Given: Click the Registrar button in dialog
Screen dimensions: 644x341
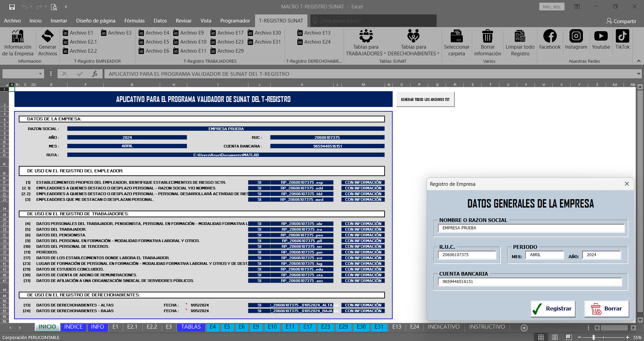Looking at the screenshot, I should coord(553,309).
